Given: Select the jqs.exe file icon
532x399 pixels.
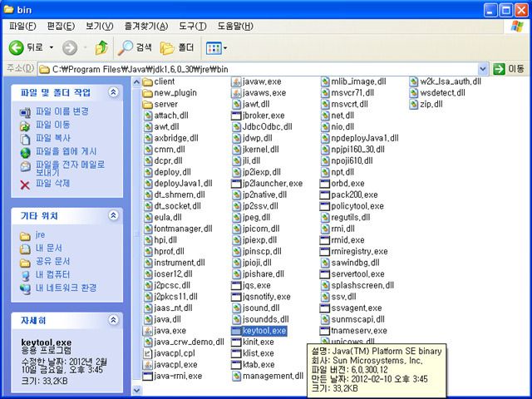Looking at the screenshot, I should click(236, 285).
